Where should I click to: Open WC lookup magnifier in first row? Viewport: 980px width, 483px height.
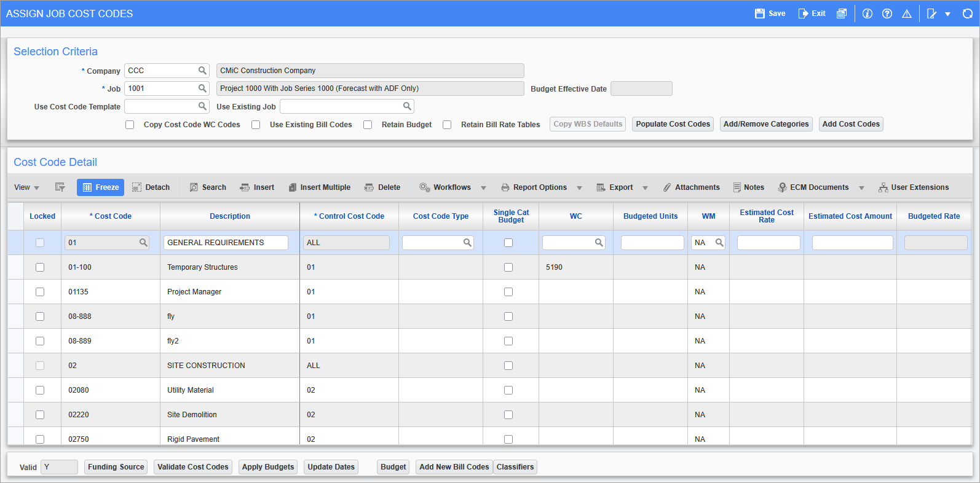coord(599,243)
